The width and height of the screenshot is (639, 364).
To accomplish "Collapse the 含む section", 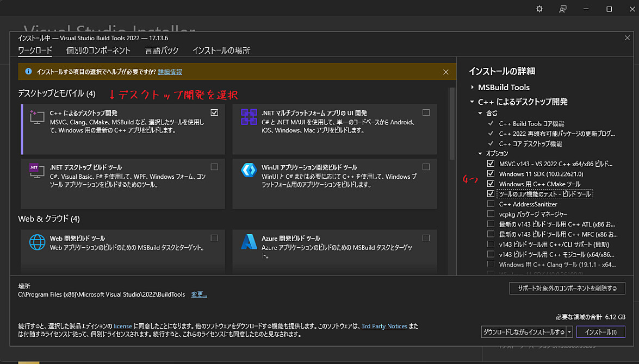I will coord(480,113).
